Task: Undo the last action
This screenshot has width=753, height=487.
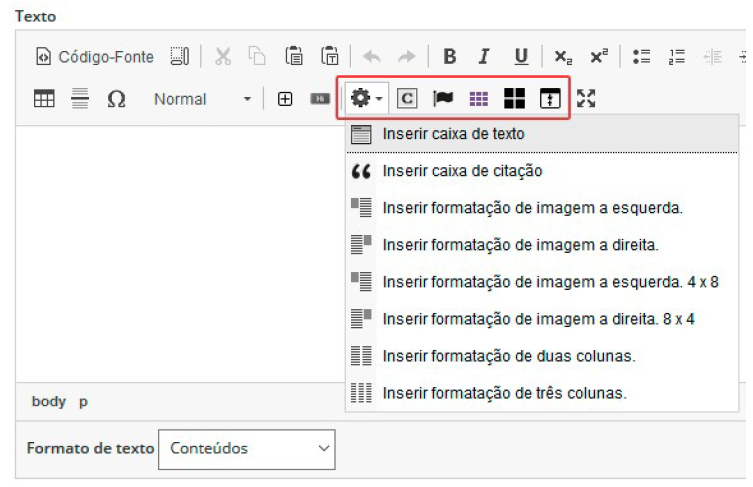Action: tap(372, 57)
